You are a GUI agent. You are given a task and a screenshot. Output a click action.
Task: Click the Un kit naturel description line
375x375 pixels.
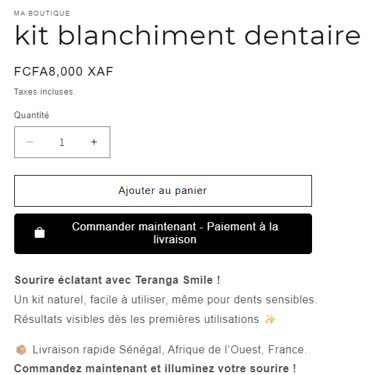(166, 300)
